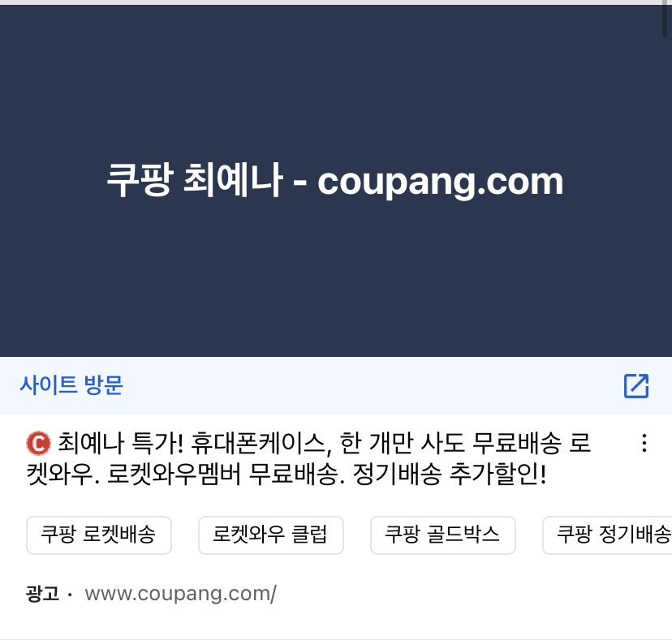672x640 pixels.
Task: Click the coupang.com text in banner
Action: pyautogui.click(x=440, y=182)
